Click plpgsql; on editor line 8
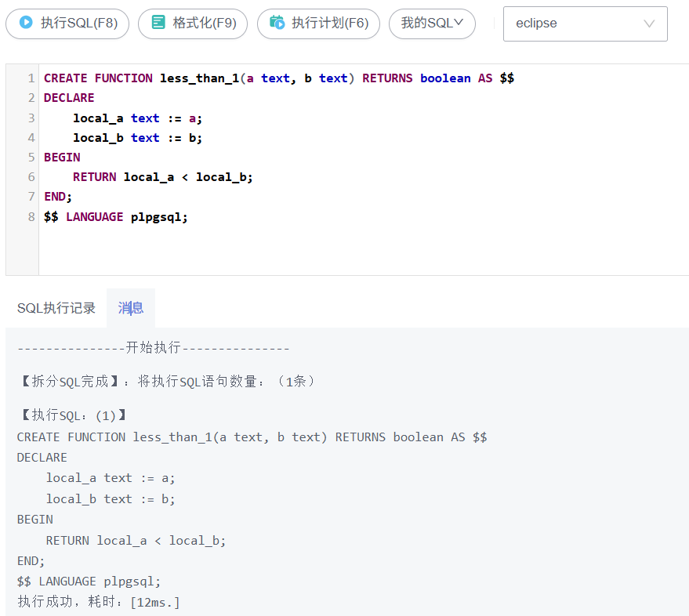The height and width of the screenshot is (616, 689). point(159,217)
